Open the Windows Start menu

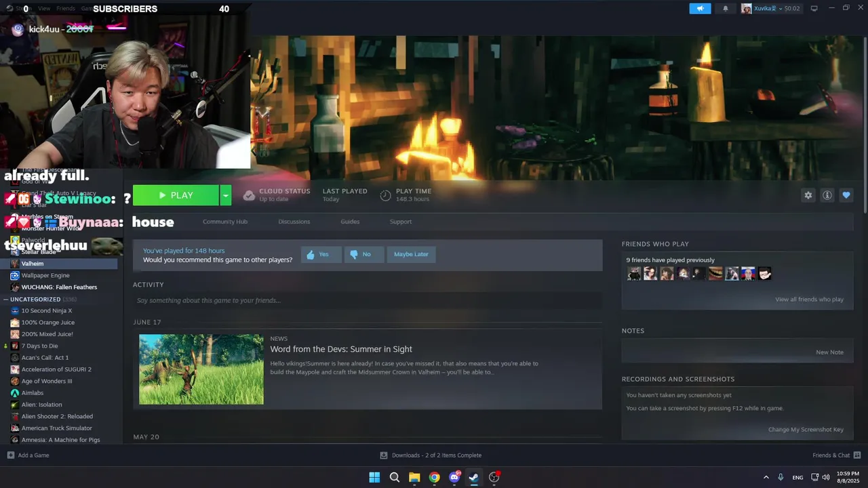(374, 477)
